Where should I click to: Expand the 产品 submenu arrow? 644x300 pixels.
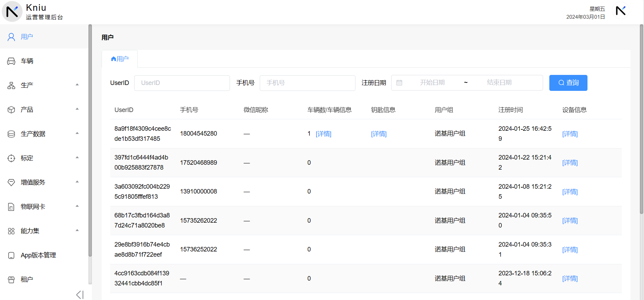pos(77,109)
